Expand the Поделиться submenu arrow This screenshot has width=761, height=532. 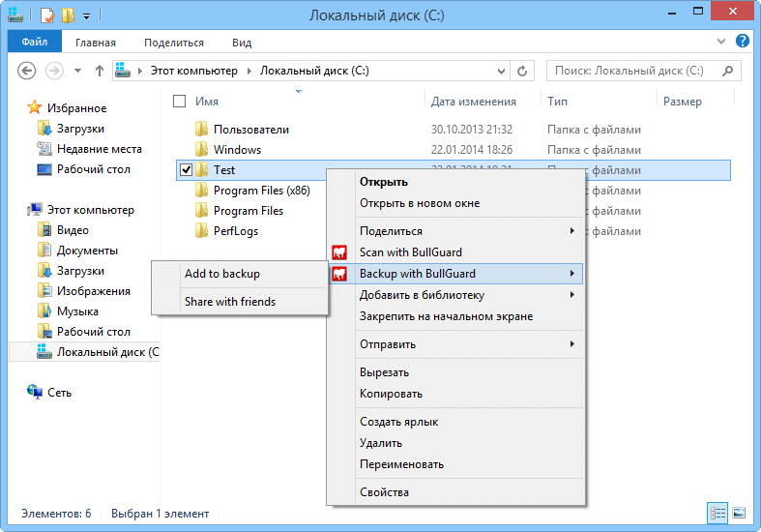572,230
